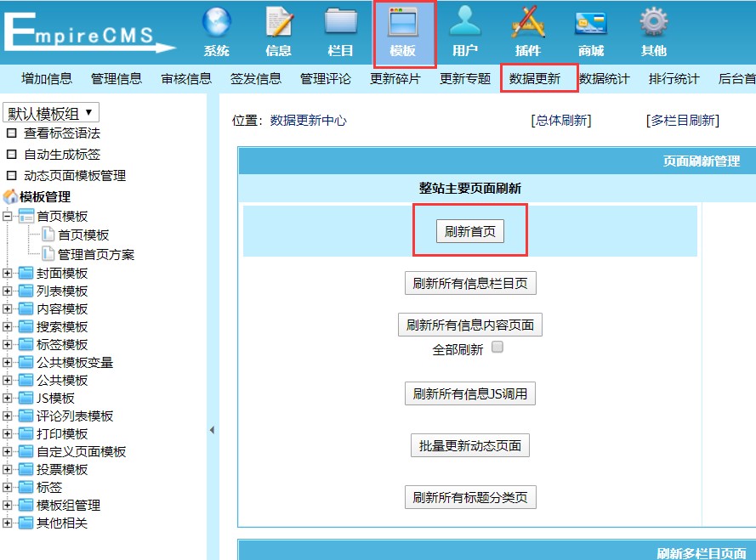Click the 投票模板 folder icon
This screenshot has width=756, height=560.
26,469
